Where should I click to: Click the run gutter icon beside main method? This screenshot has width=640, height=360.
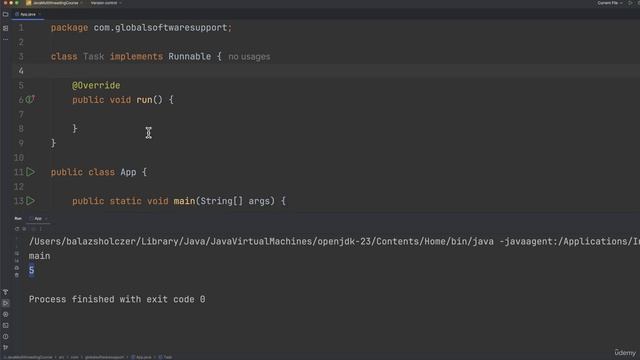[x=31, y=201]
